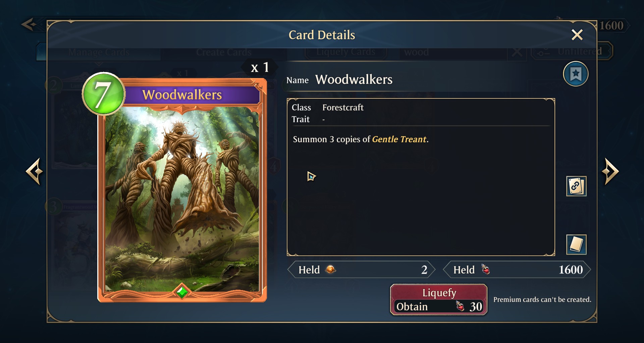This screenshot has height=343, width=644.
Task: Toggle the favorite bookmark star icon
Action: click(x=576, y=74)
